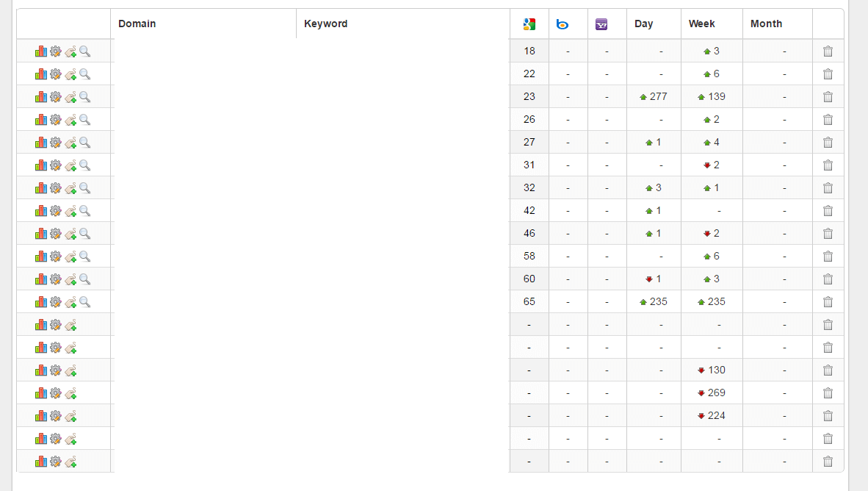This screenshot has height=491, width=868.
Task: Click the Month column header
Action: 767,24
